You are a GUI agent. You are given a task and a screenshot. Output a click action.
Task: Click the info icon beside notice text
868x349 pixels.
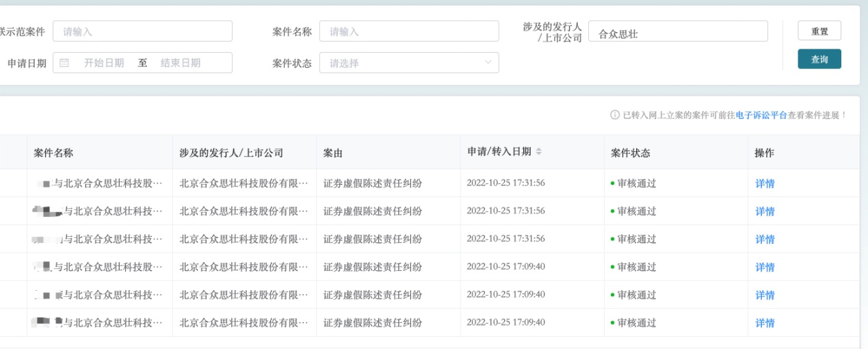point(614,115)
